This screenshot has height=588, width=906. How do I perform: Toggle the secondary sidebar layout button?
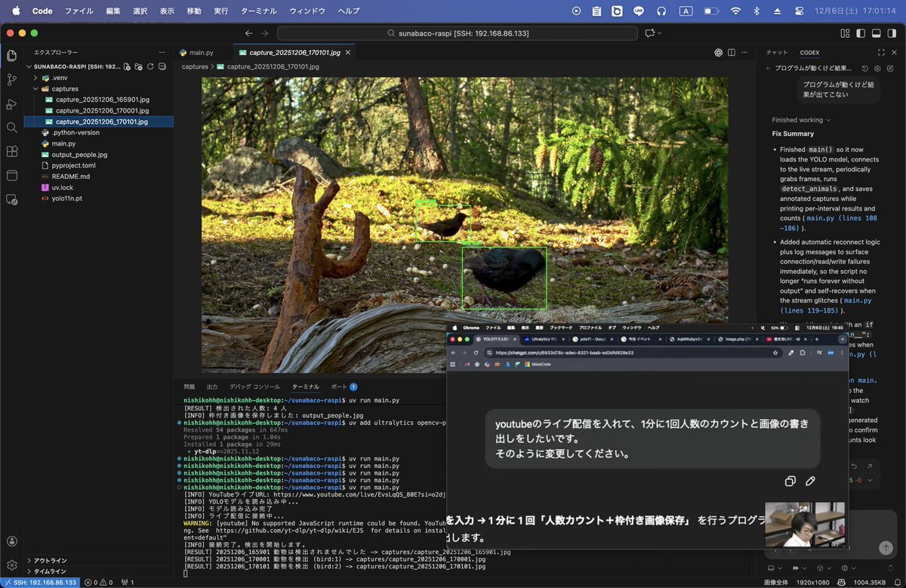(892, 33)
